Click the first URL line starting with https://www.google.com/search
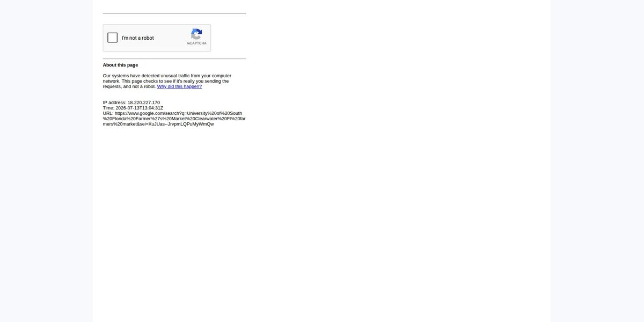Screen dimensions: 644x322 (x=173, y=113)
